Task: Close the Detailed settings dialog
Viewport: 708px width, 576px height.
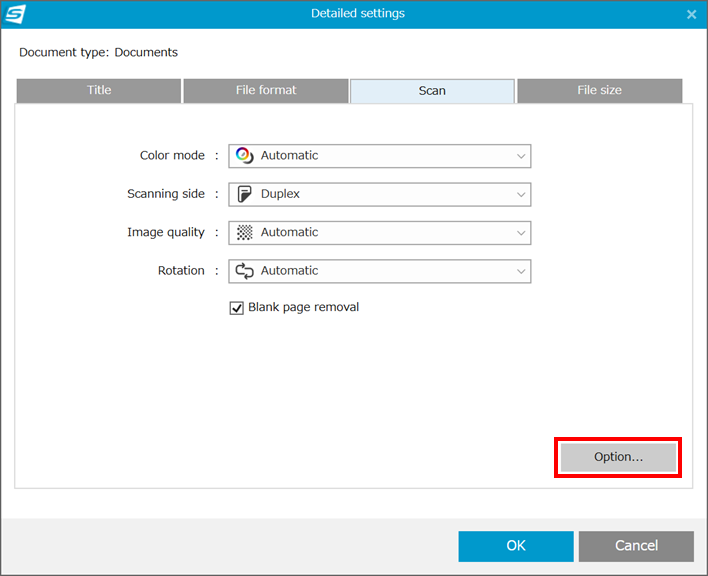Action: click(691, 14)
